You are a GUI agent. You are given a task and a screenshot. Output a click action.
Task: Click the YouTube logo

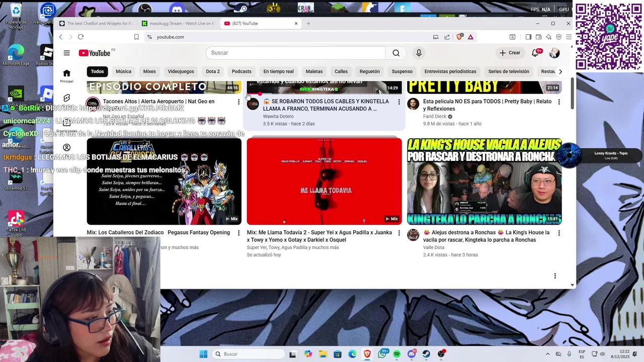point(95,53)
